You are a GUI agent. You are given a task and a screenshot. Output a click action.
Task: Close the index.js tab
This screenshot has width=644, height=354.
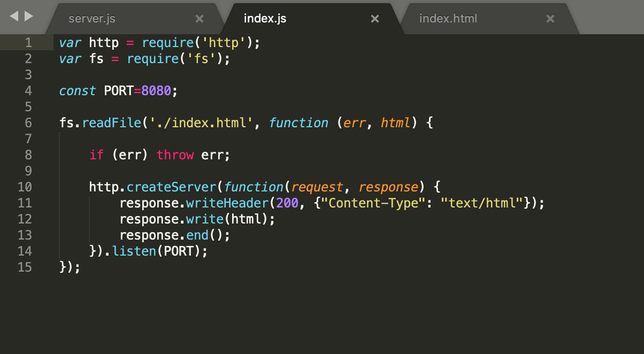click(x=374, y=18)
